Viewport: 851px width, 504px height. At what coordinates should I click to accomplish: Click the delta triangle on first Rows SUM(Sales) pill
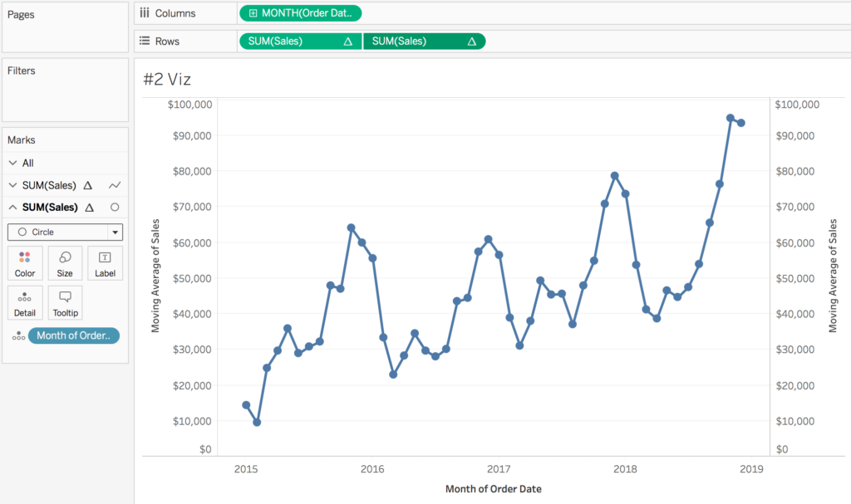348,40
